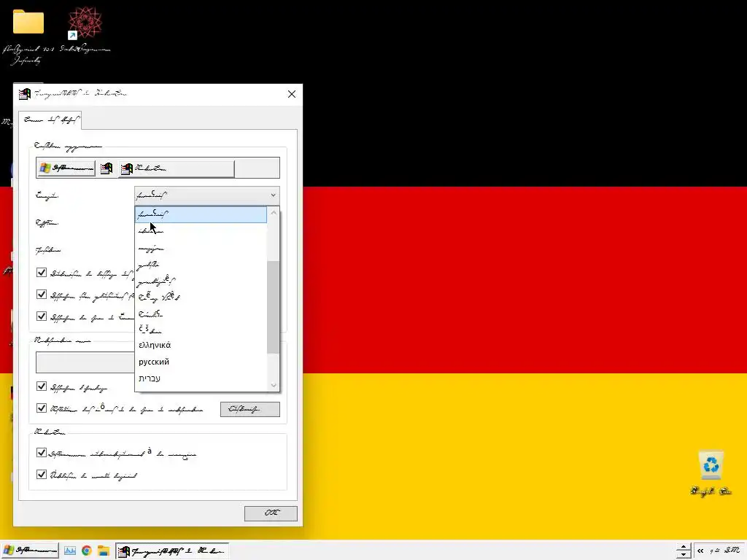The image size is (747, 560).
Task: Open the Start button on the bottom taskbar
Action: click(x=29, y=551)
